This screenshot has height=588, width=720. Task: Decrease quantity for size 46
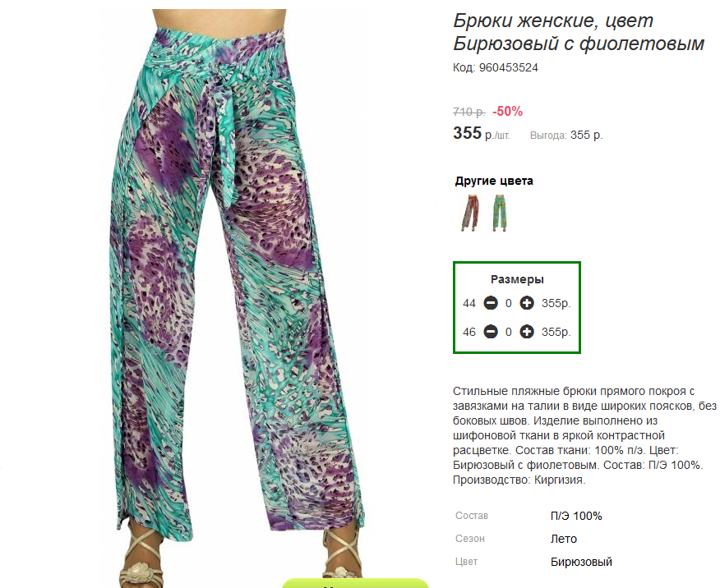click(x=491, y=332)
